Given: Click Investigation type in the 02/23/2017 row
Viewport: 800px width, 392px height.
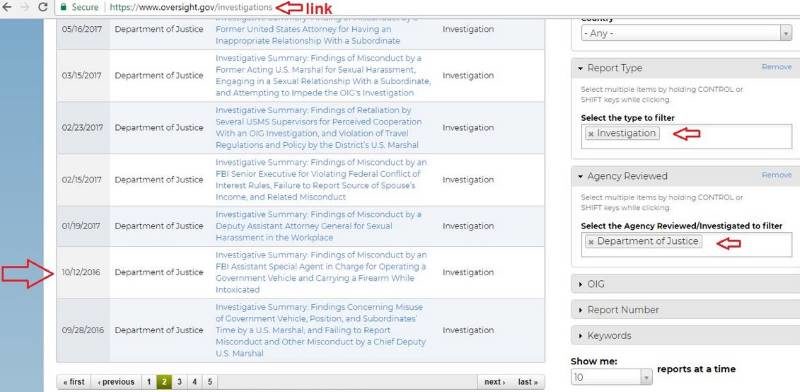Looking at the screenshot, I should pos(468,128).
